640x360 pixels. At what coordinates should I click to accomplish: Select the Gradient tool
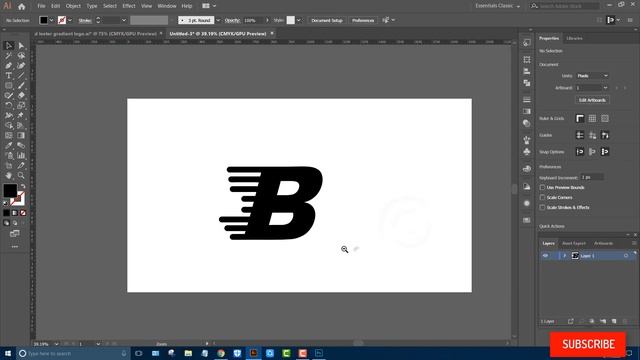tap(21, 136)
